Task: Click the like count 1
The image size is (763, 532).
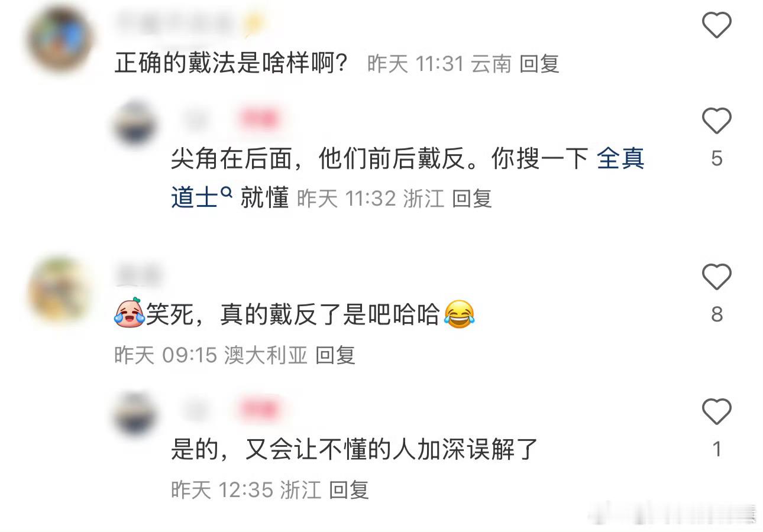Action: [x=716, y=449]
